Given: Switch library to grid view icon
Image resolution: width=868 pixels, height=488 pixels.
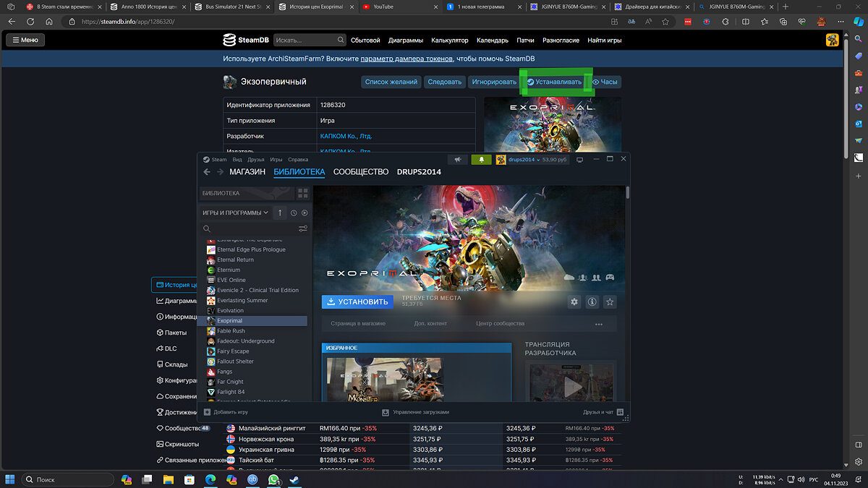Looking at the screenshot, I should coord(303,193).
